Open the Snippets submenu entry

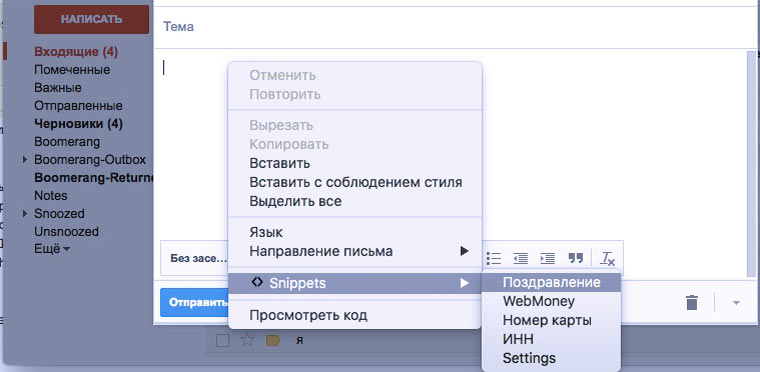tap(355, 283)
